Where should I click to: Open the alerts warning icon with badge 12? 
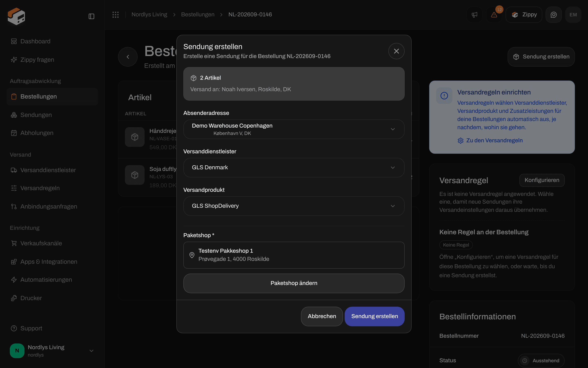click(x=494, y=15)
